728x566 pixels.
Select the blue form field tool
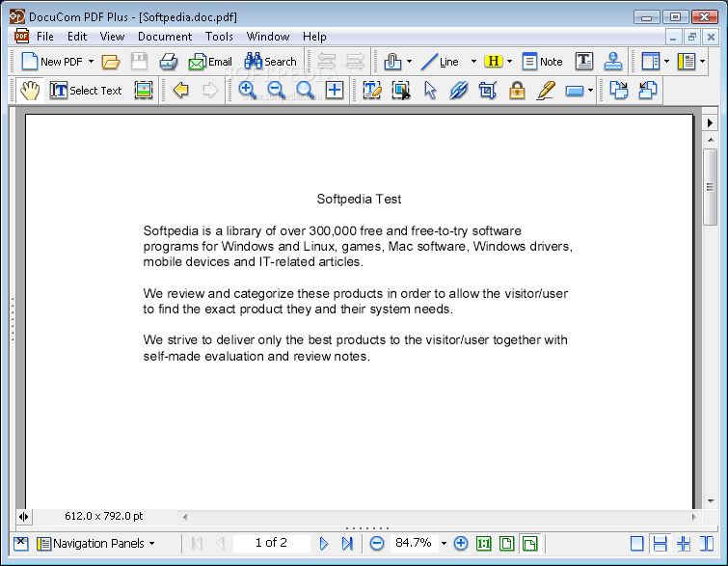coord(575,91)
